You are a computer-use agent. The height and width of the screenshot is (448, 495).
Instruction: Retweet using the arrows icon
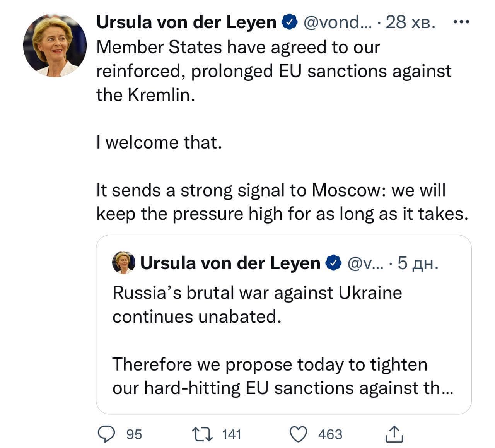click(x=202, y=434)
